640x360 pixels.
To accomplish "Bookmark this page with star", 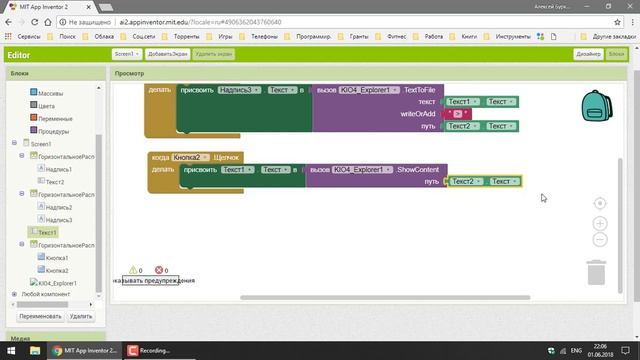I will click(x=617, y=22).
